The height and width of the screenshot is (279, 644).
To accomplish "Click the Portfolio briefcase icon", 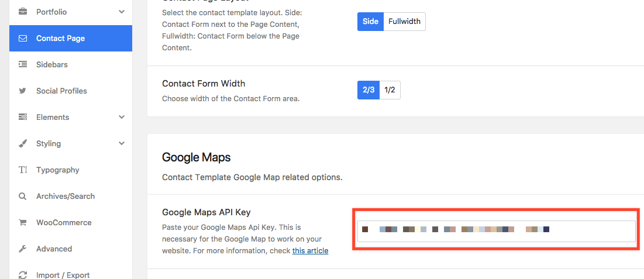I will (23, 12).
